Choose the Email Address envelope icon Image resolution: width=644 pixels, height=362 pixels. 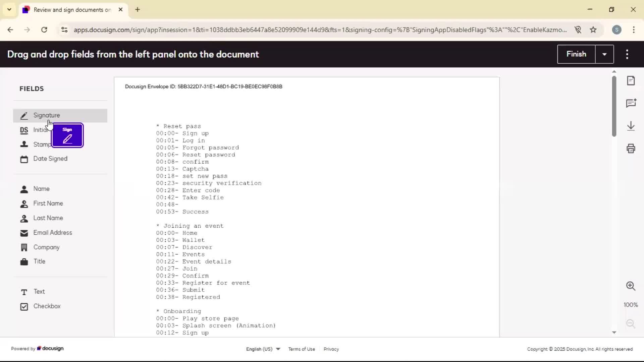(24, 233)
